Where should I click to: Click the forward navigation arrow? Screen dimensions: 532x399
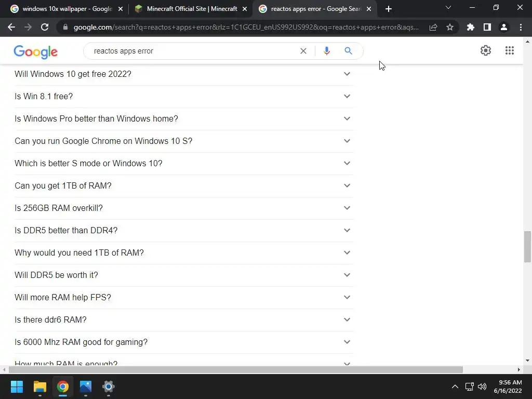(x=28, y=27)
